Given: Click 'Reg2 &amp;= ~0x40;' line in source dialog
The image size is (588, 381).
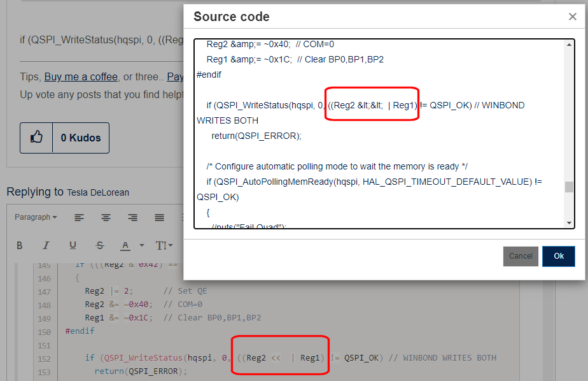Looking at the screenshot, I should [248, 45].
